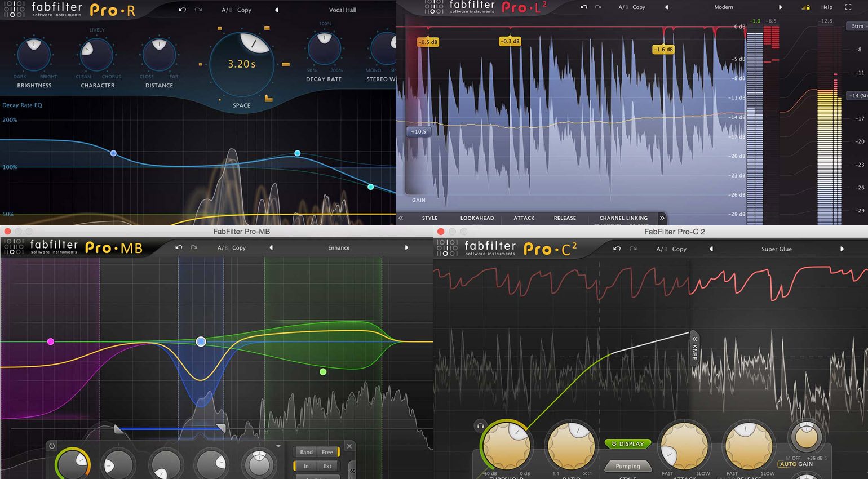868x479 pixels.
Task: Open Pro-MB band panel dropdown triangle
Action: tap(278, 446)
